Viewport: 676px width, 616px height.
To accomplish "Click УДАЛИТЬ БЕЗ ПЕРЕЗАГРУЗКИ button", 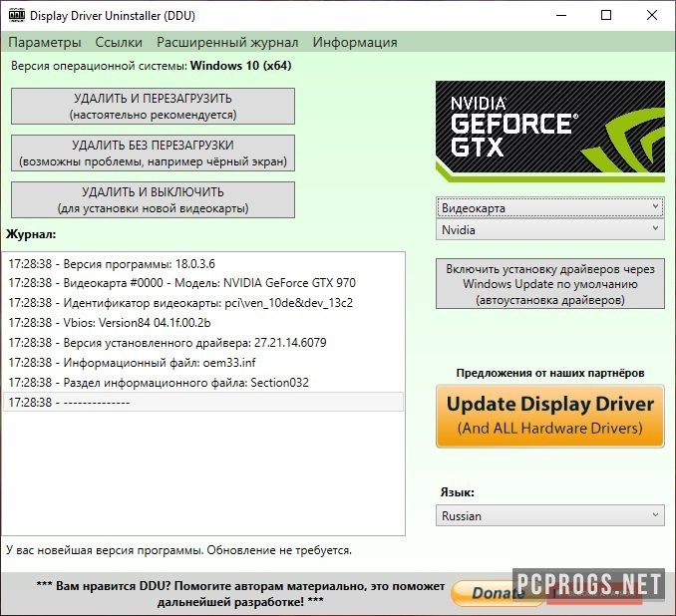I will (x=154, y=154).
